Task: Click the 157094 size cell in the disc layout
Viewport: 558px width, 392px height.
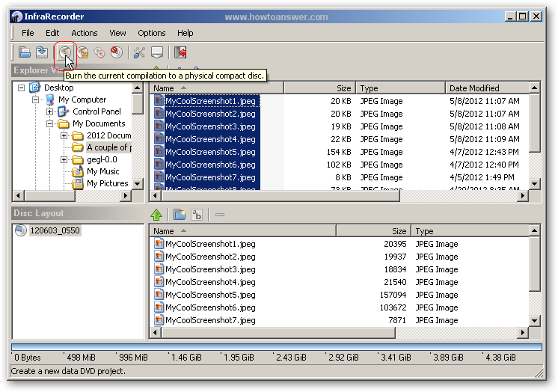Action: [393, 295]
